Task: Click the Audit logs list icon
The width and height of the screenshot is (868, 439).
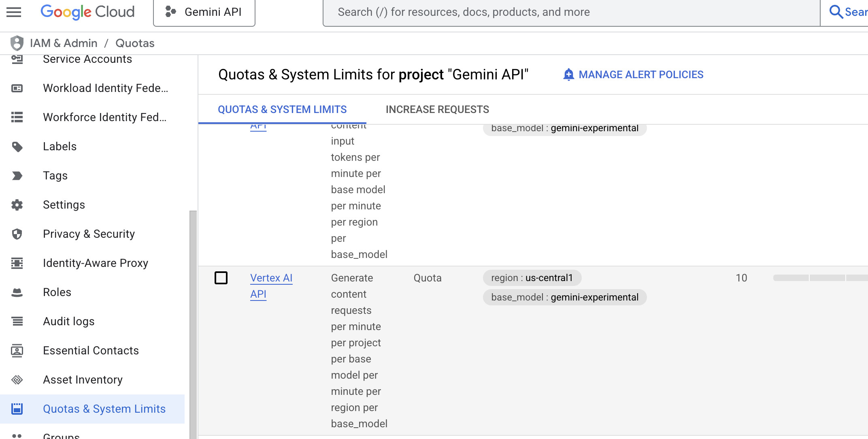Action: point(17,322)
